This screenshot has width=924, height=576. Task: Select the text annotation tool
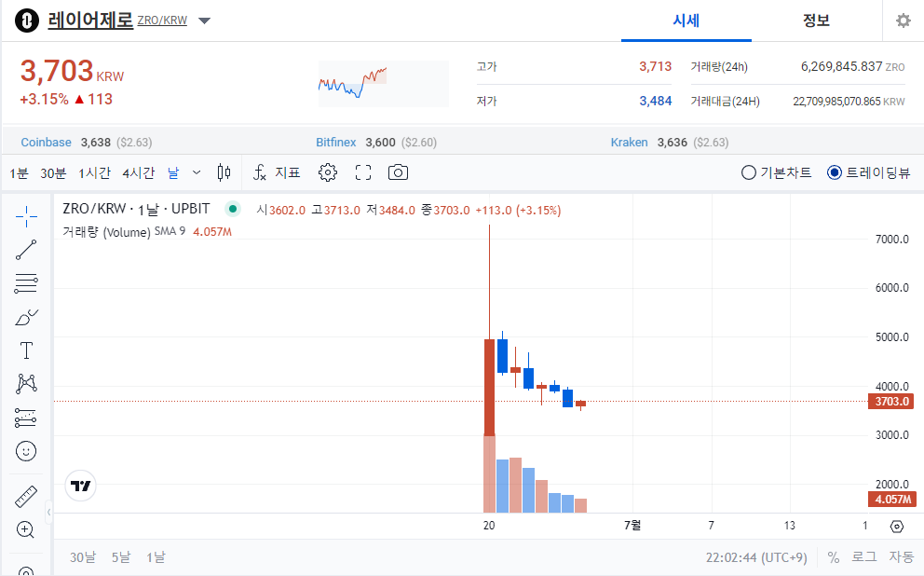tap(25, 350)
